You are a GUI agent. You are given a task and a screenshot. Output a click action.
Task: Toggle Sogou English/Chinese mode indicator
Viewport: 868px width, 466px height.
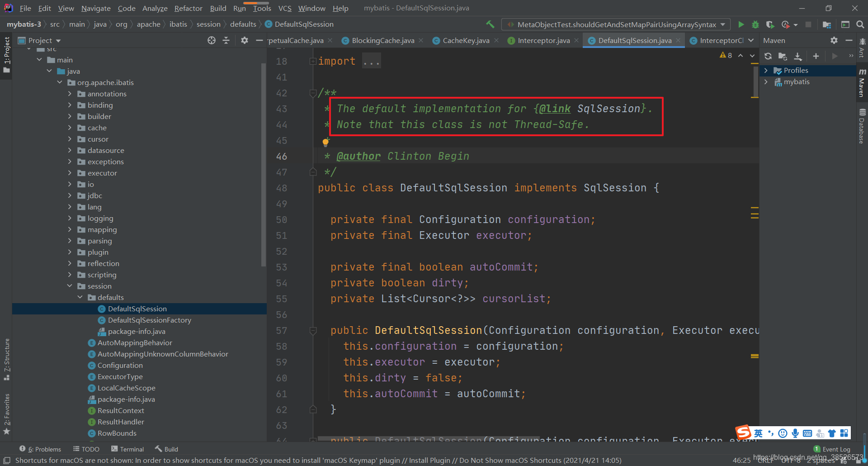click(x=758, y=433)
